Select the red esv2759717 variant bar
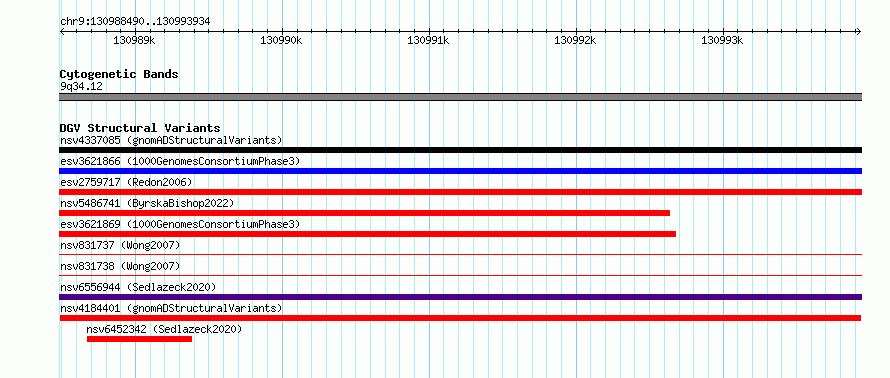Image resolution: width=890 pixels, height=378 pixels. [460, 192]
